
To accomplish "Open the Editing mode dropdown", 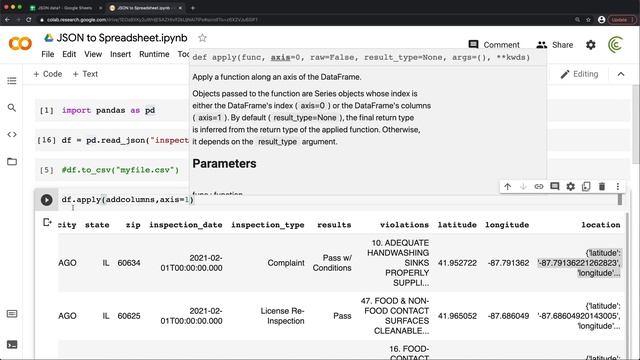I will click(x=580, y=74).
